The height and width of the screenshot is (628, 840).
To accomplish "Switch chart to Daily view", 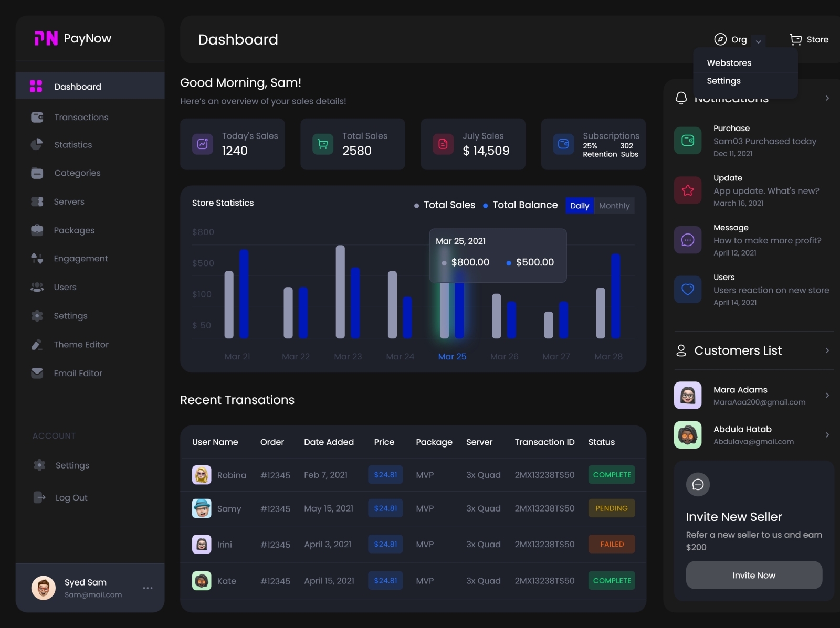I will point(580,206).
